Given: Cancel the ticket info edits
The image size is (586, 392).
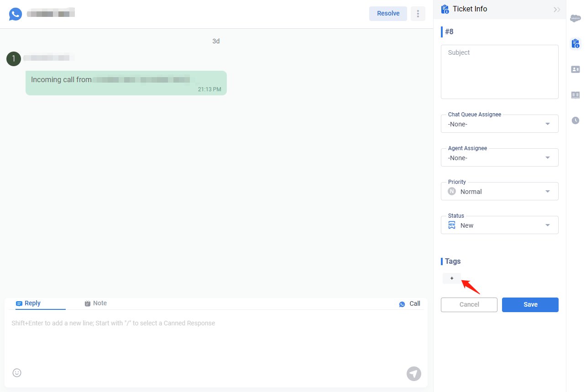Looking at the screenshot, I should (469, 305).
